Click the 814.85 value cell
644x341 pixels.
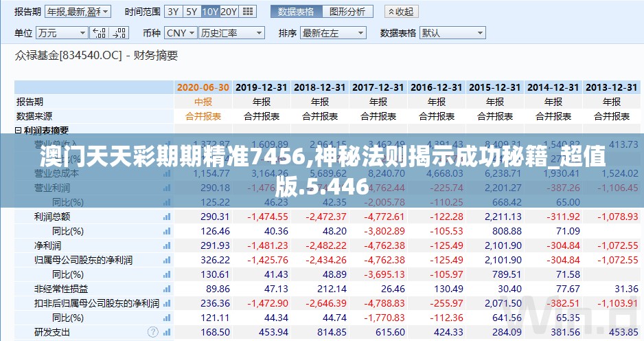click(332, 332)
